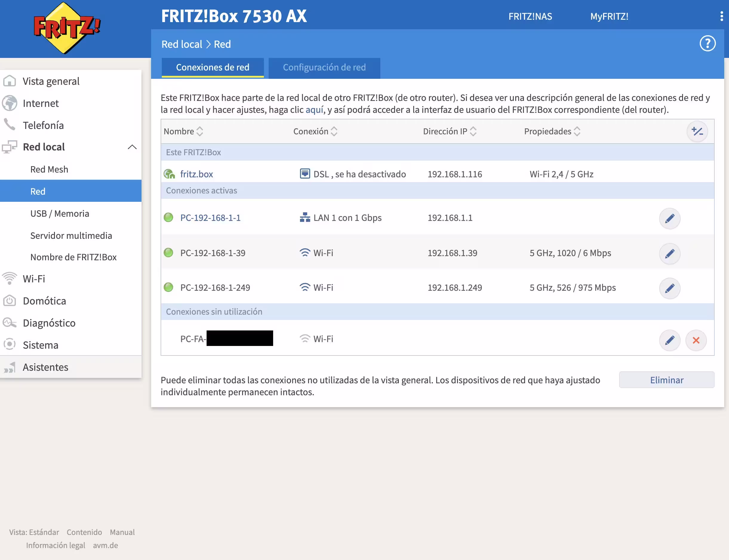
Task: Collapse the Red local menu section
Action: (132, 147)
